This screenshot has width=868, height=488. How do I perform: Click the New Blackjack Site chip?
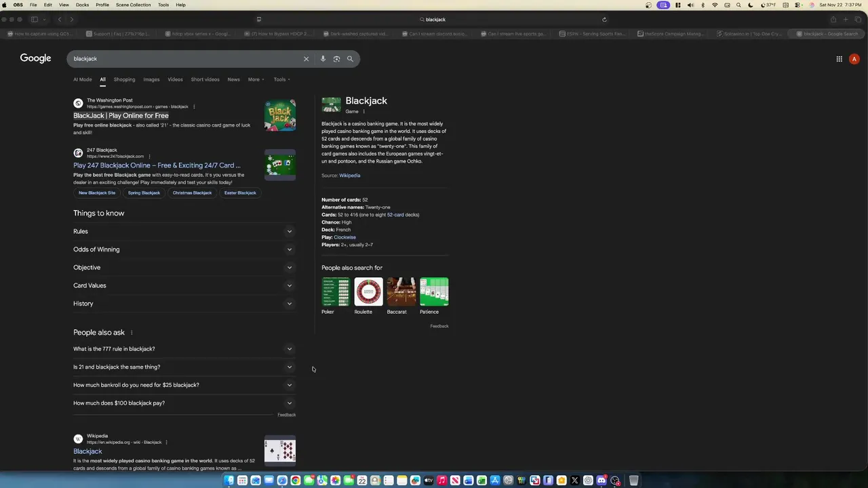click(x=97, y=193)
